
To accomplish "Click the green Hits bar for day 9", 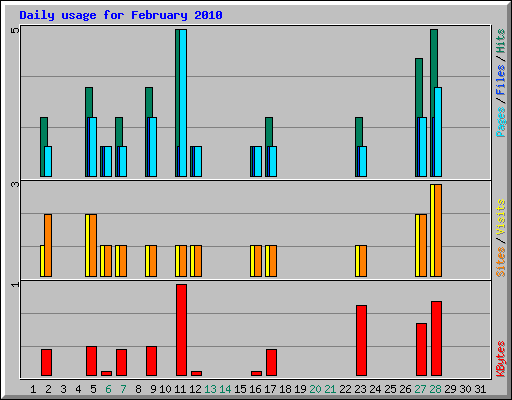I will pyautogui.click(x=149, y=102).
